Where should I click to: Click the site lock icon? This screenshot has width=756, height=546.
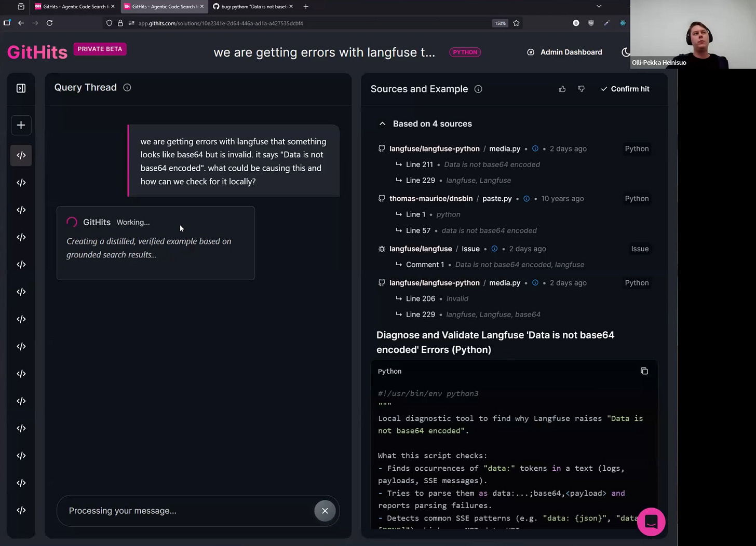(x=120, y=23)
